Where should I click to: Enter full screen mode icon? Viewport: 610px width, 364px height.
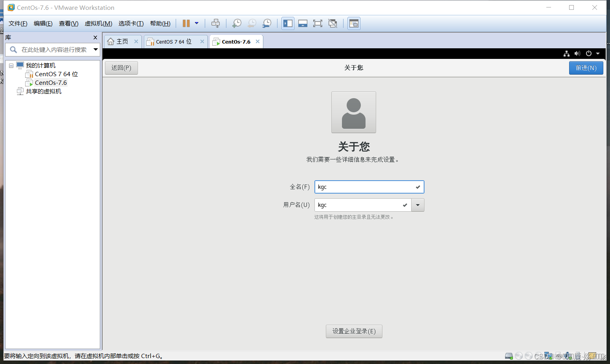pyautogui.click(x=318, y=24)
